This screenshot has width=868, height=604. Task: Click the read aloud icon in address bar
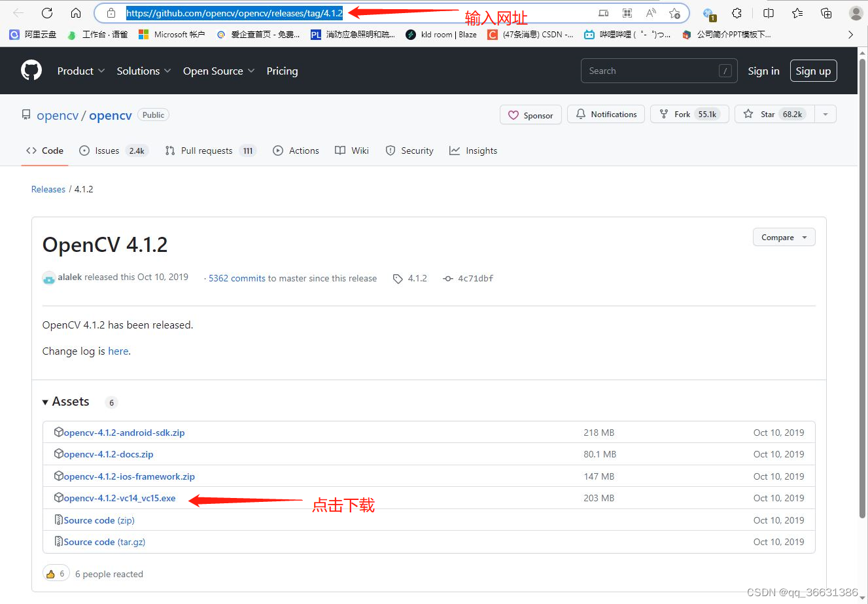coord(651,13)
